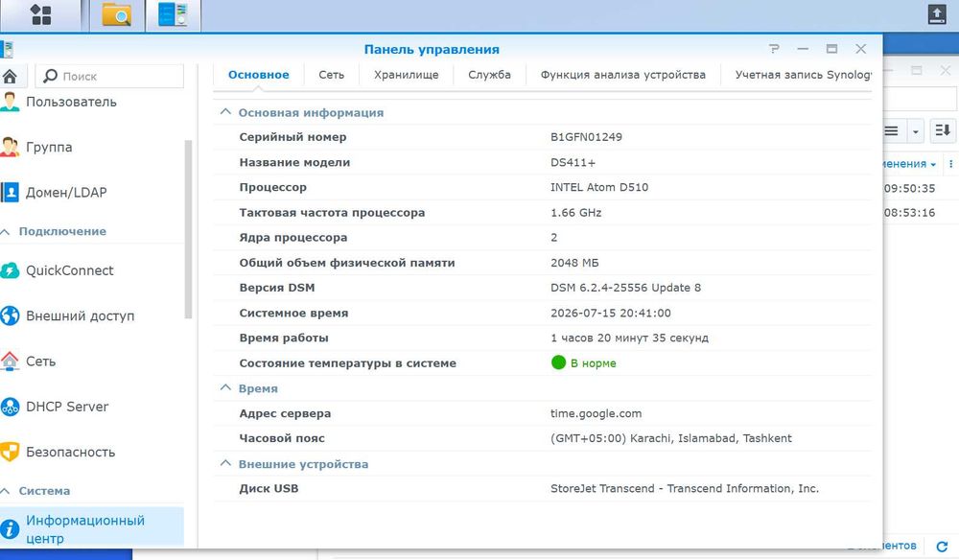959x560 pixels.
Task: Open the Группа section label
Action: point(49,147)
